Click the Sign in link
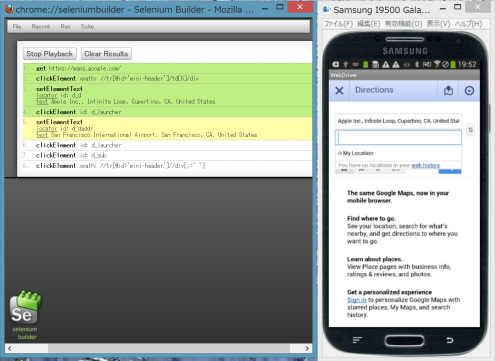This screenshot has height=361, width=495. pyautogui.click(x=356, y=300)
